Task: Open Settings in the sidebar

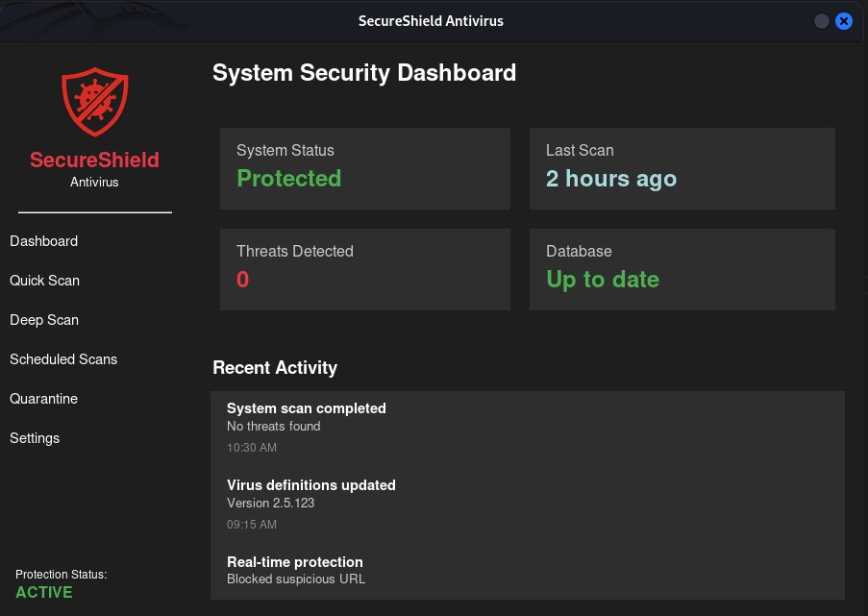Action: [35, 438]
